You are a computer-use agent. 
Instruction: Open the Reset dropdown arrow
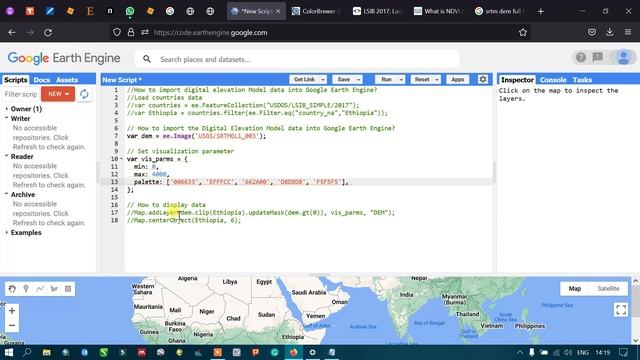point(437,80)
